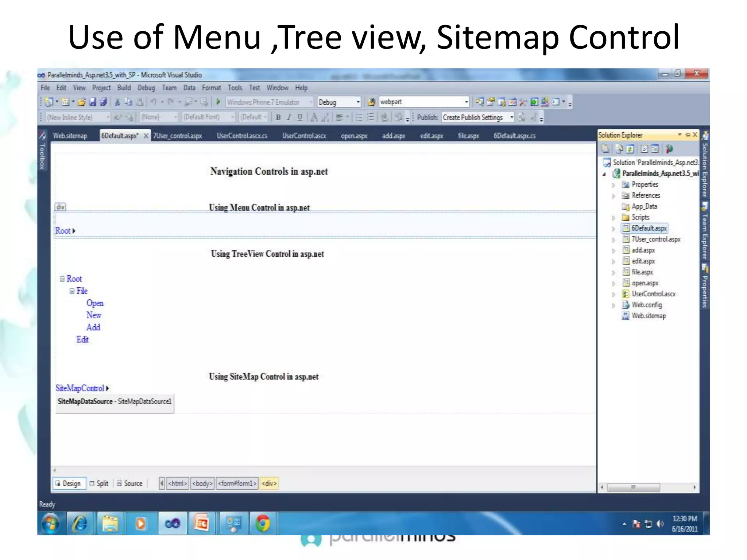
Task: Switch to the Web.sitemap tab
Action: (x=70, y=136)
